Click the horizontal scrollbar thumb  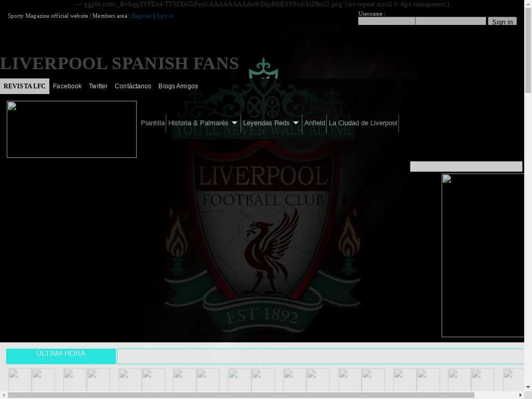pos(241,395)
